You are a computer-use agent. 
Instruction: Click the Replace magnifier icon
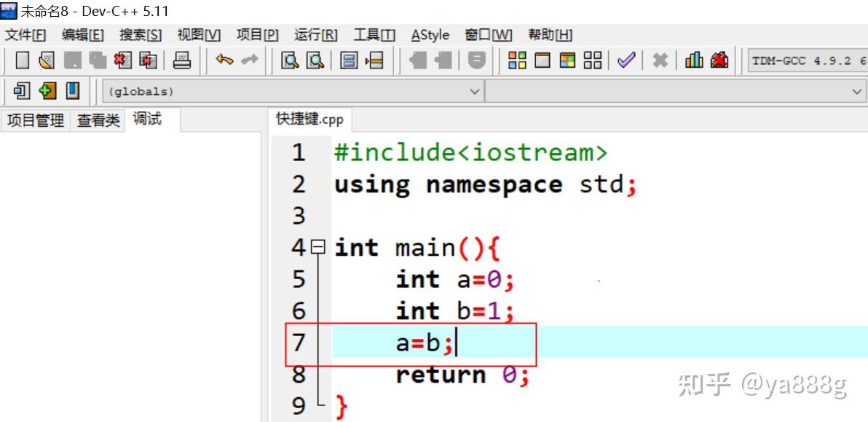click(x=315, y=60)
